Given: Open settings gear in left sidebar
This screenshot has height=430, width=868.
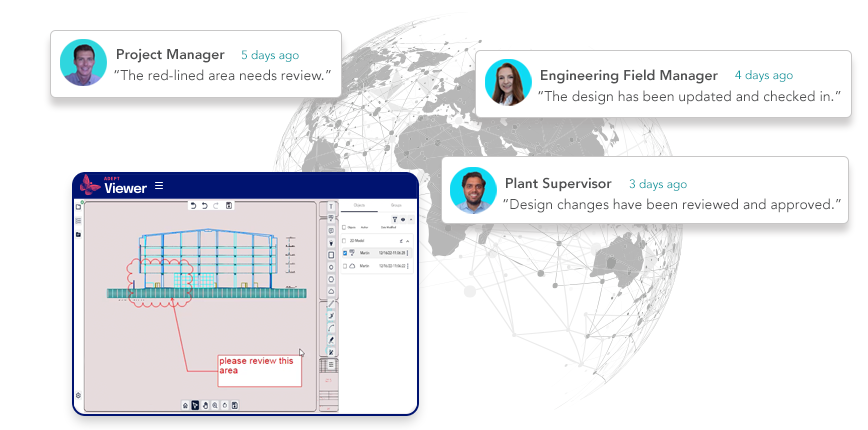Looking at the screenshot, I should pos(78,396).
